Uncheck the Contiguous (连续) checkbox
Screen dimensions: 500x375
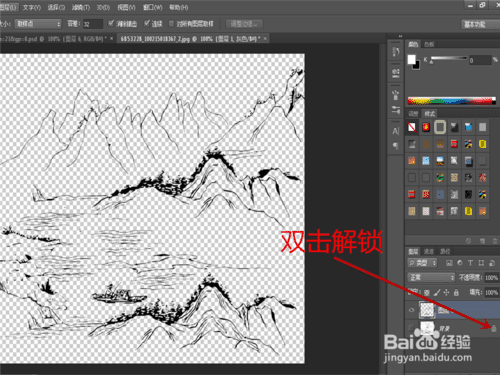(147, 23)
